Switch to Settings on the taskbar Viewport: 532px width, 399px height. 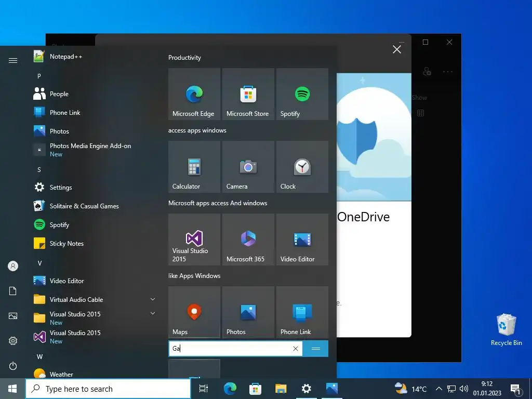(x=307, y=389)
